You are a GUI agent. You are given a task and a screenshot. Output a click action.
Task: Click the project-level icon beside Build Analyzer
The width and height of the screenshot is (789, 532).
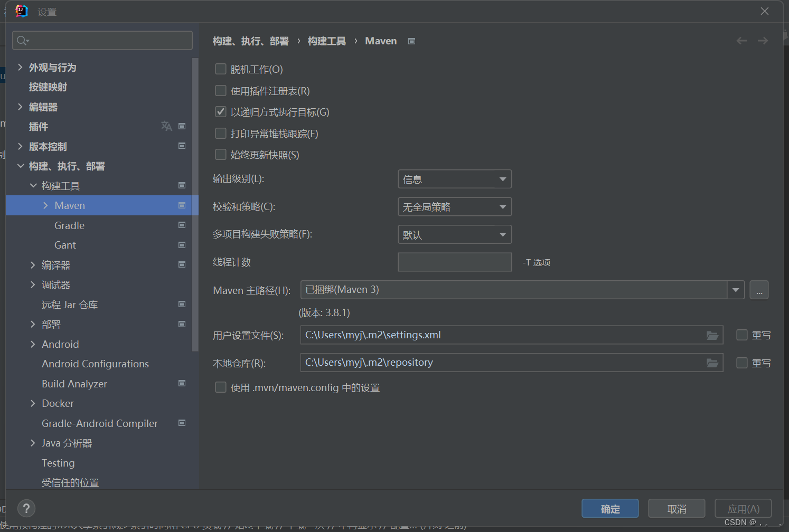182,383
